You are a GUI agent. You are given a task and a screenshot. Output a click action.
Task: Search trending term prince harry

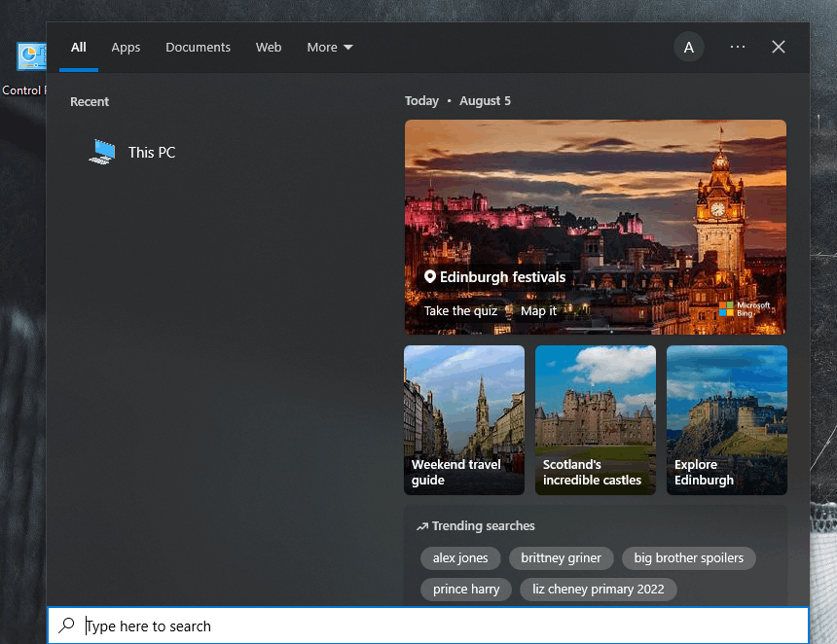pyautogui.click(x=466, y=590)
